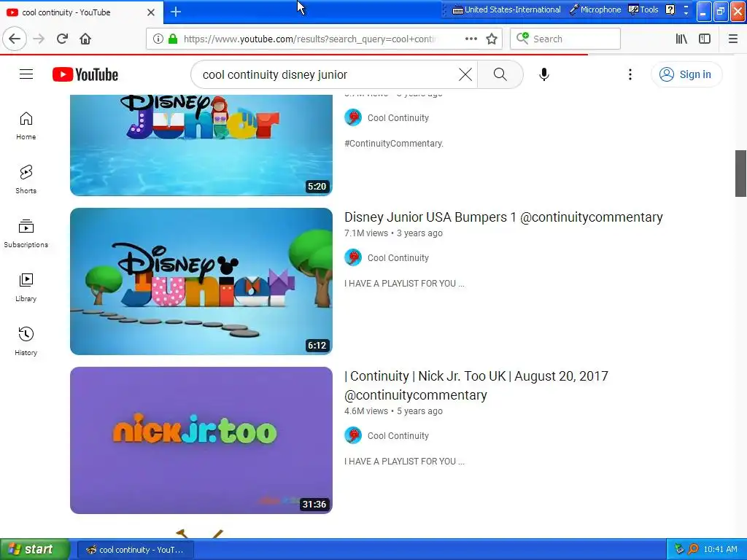Open Library in the sidebar
This screenshot has width=747, height=560.
[x=26, y=287]
